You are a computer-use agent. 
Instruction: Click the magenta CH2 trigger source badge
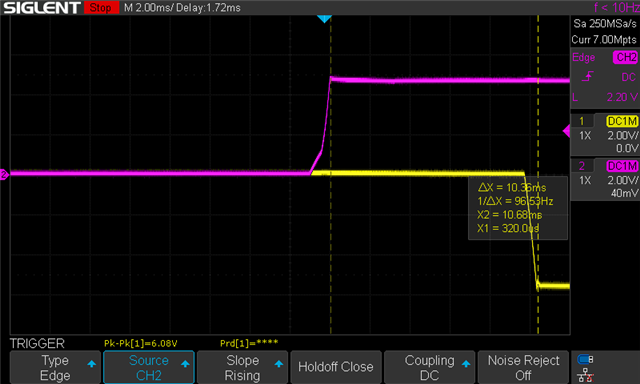[625, 57]
